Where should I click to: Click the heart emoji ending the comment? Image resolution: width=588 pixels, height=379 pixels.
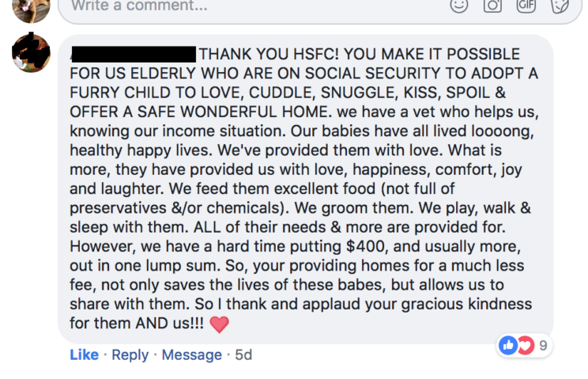tap(219, 324)
